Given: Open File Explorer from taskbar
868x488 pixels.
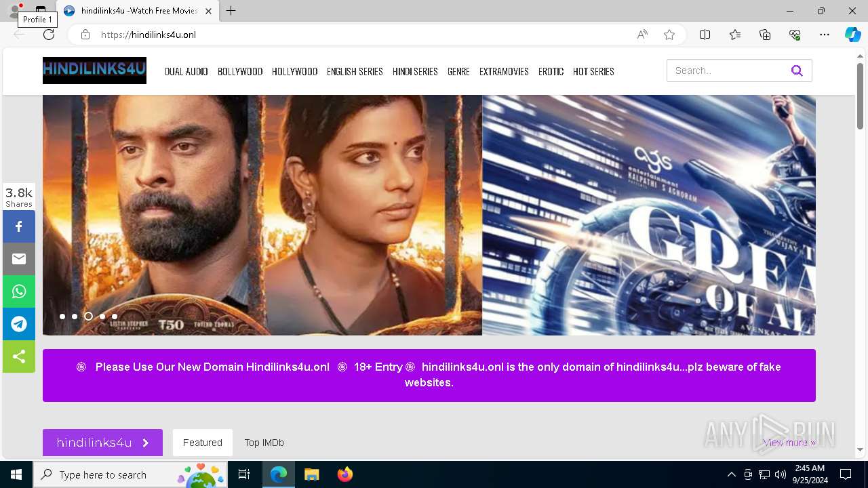Looking at the screenshot, I should 311,474.
